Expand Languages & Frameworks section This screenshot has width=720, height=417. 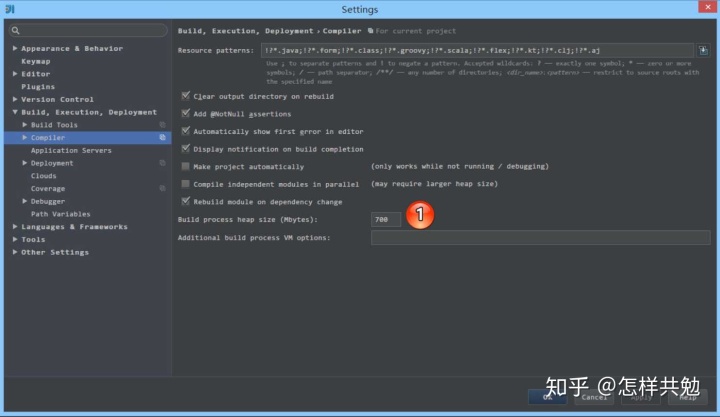tap(15, 226)
